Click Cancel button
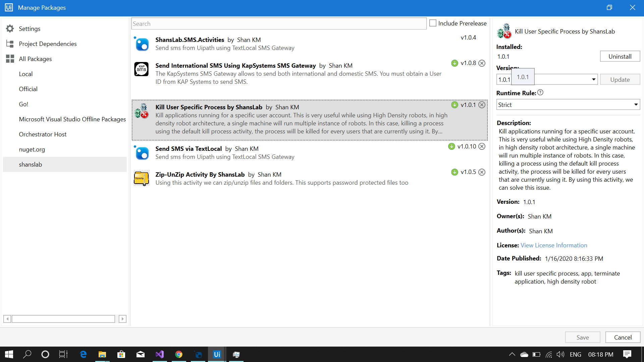Image resolution: width=644 pixels, height=362 pixels. (x=623, y=337)
